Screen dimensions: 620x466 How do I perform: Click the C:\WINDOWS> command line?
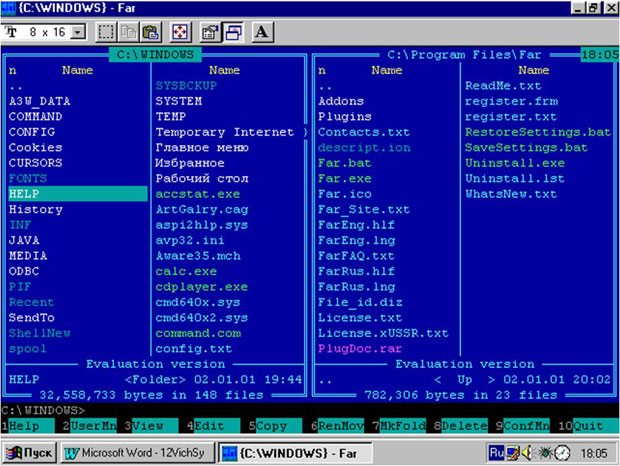pyautogui.click(x=43, y=410)
